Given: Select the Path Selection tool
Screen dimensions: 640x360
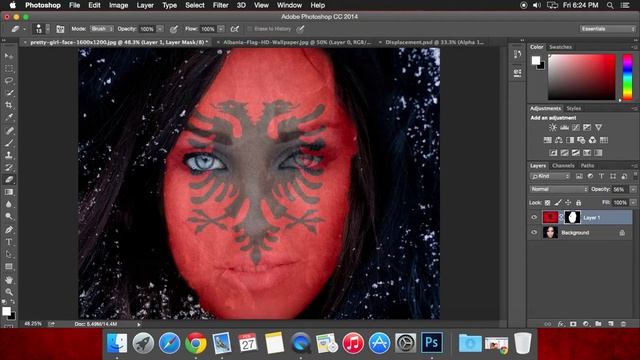Looking at the screenshot, I should point(9,254).
